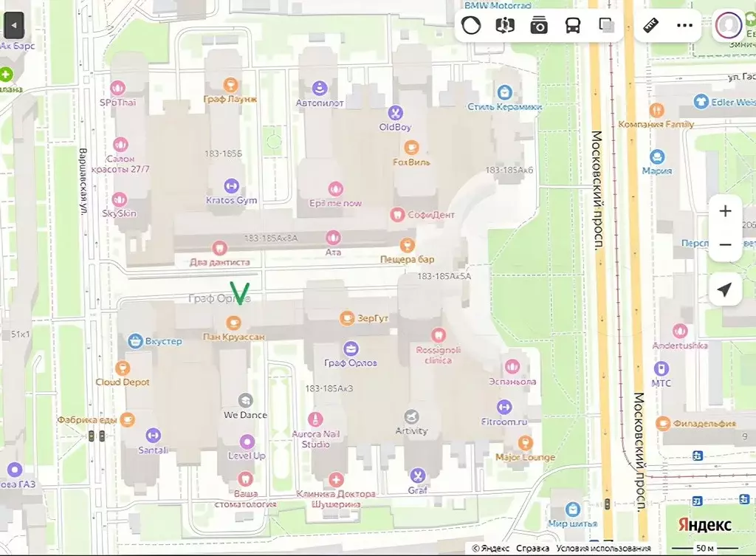
Task: Select Aurora Nail Studio marker
Action: click(315, 419)
